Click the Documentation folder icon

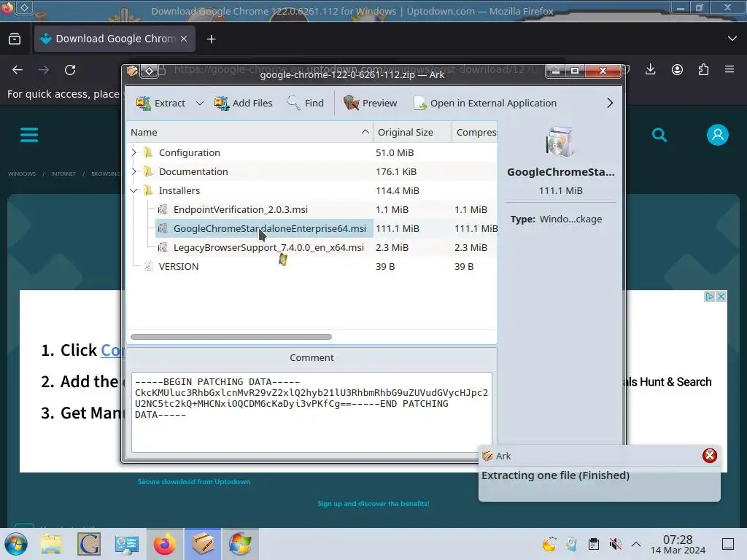[148, 171]
